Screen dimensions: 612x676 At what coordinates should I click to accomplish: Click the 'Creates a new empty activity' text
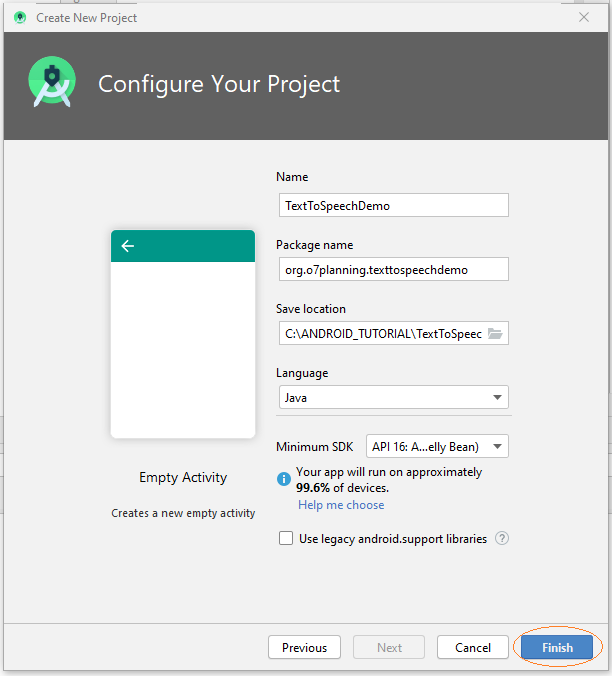pyautogui.click(x=183, y=513)
